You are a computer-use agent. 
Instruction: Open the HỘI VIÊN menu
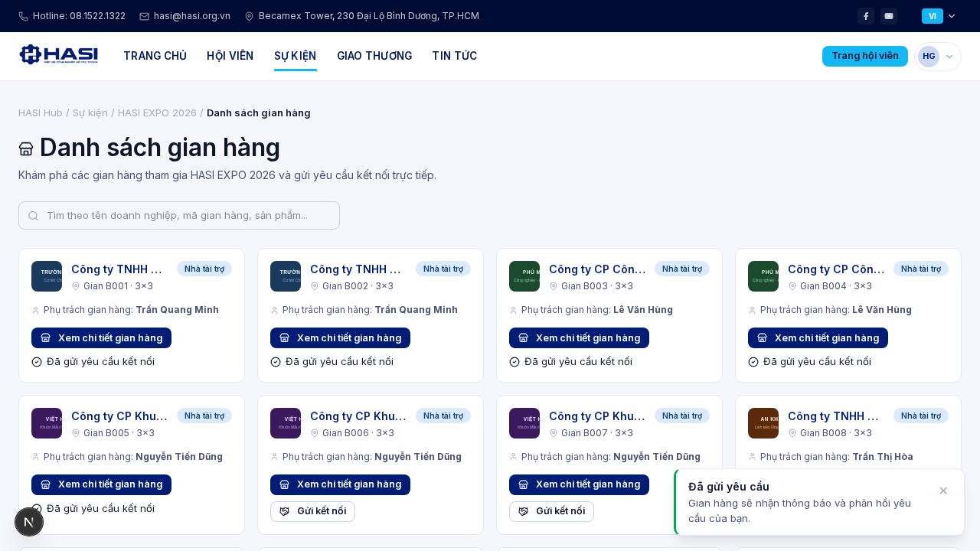230,56
